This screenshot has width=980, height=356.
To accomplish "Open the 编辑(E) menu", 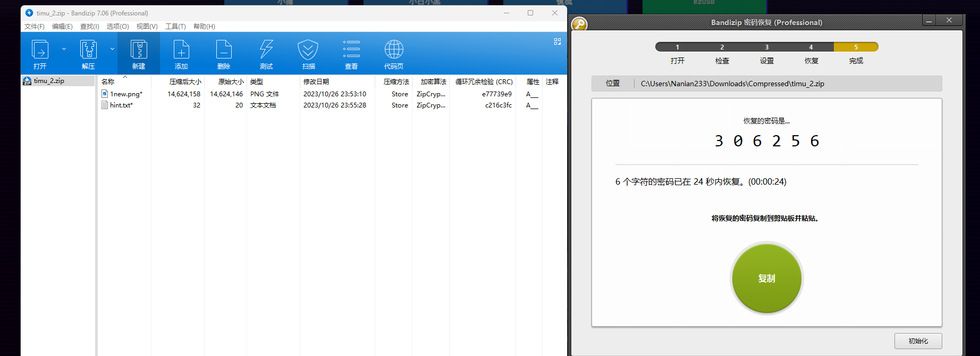I will (x=62, y=26).
